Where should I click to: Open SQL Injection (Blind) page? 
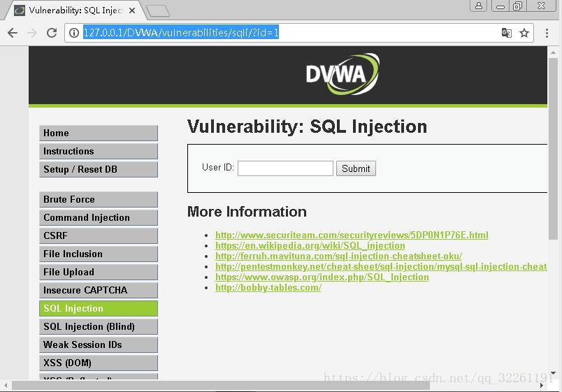98,326
